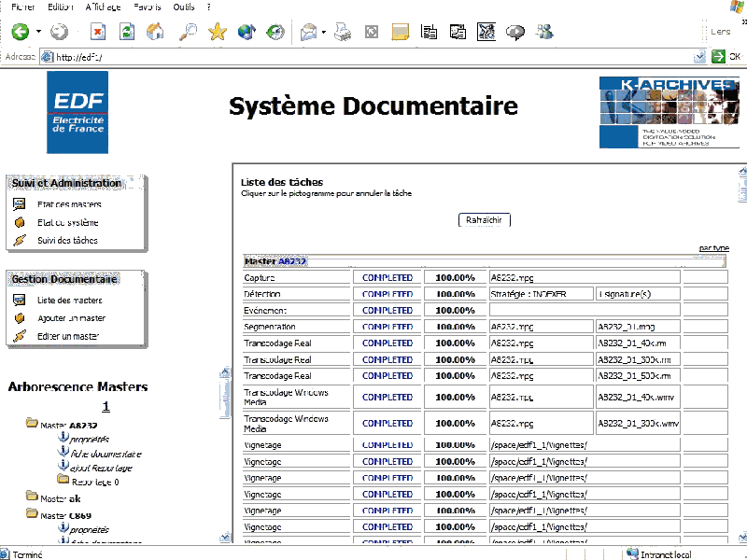Image resolution: width=747 pixels, height=560 pixels.
Task: Click the 'Etat des masters' icon
Action: (x=20, y=204)
